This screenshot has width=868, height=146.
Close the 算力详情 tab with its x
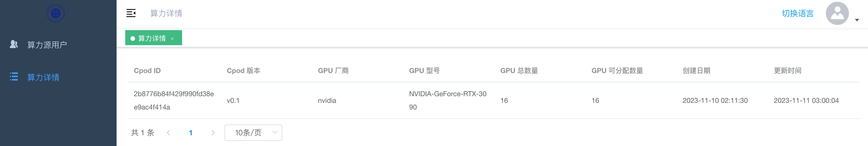172,39
